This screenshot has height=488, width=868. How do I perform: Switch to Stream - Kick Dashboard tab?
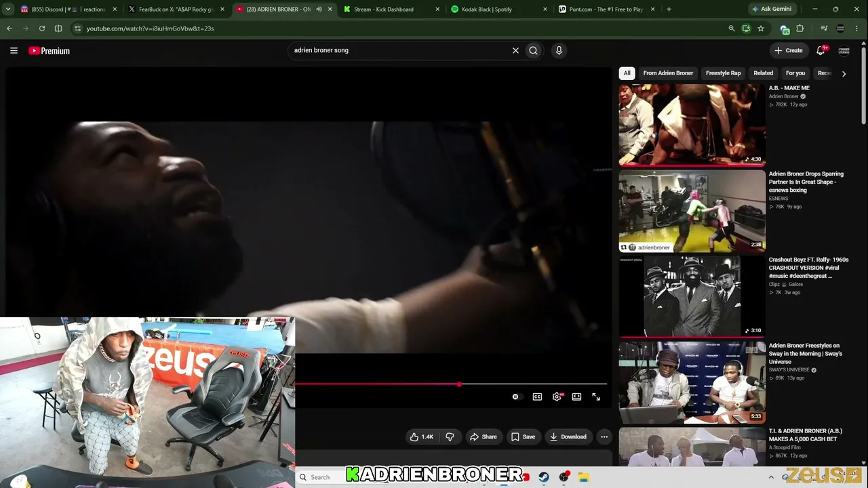tap(391, 9)
